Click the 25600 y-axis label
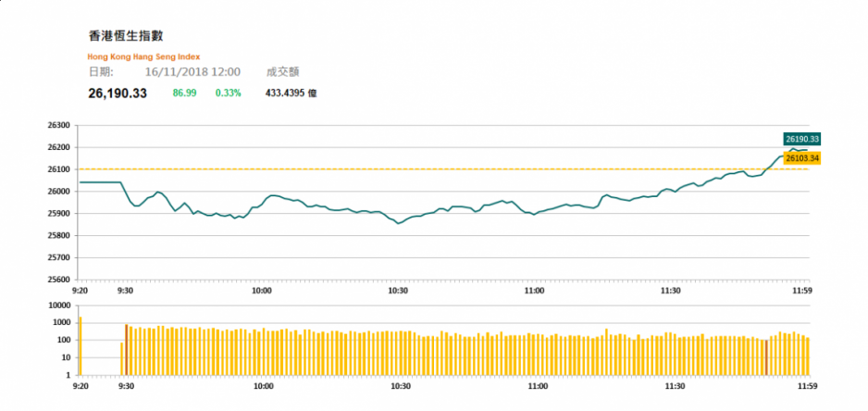This screenshot has width=868, height=411. (x=60, y=280)
